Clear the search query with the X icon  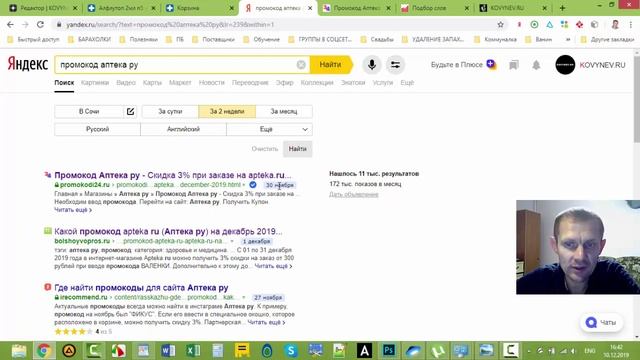tap(301, 64)
